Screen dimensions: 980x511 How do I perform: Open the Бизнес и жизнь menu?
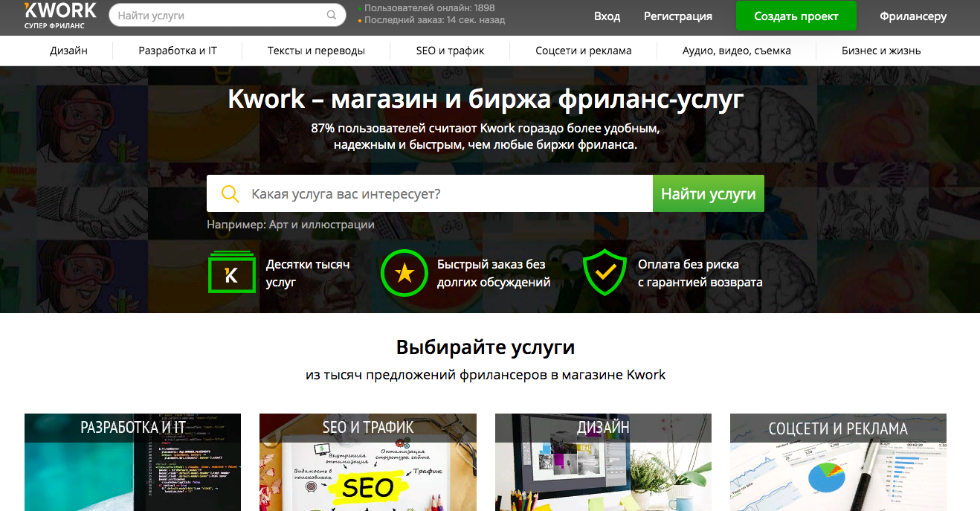[x=881, y=51]
